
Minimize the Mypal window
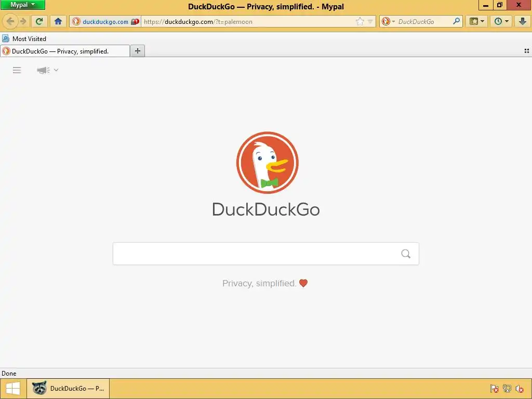[x=486, y=5]
